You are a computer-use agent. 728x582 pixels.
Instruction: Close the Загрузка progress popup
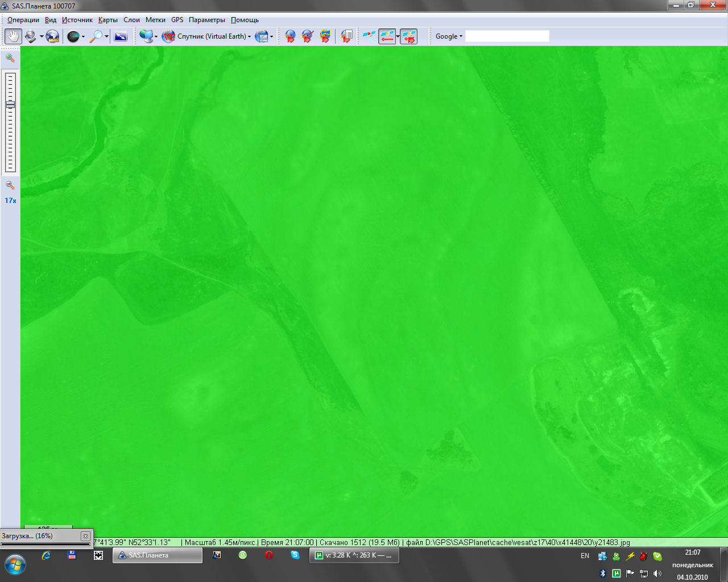coord(85,536)
